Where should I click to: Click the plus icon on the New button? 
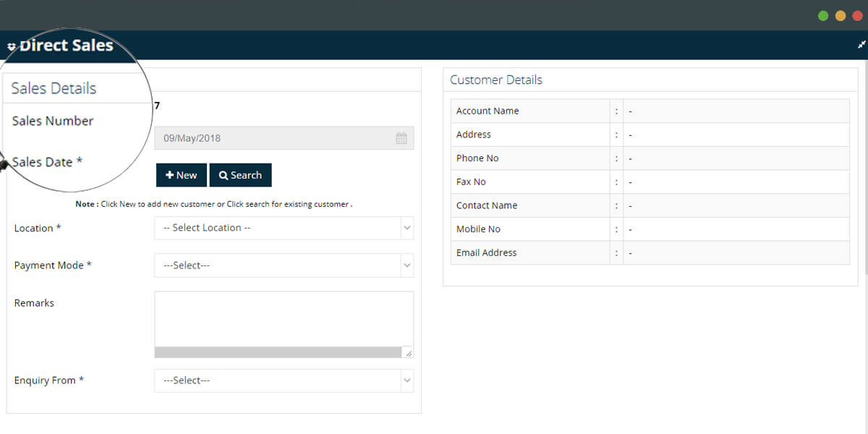tap(169, 174)
